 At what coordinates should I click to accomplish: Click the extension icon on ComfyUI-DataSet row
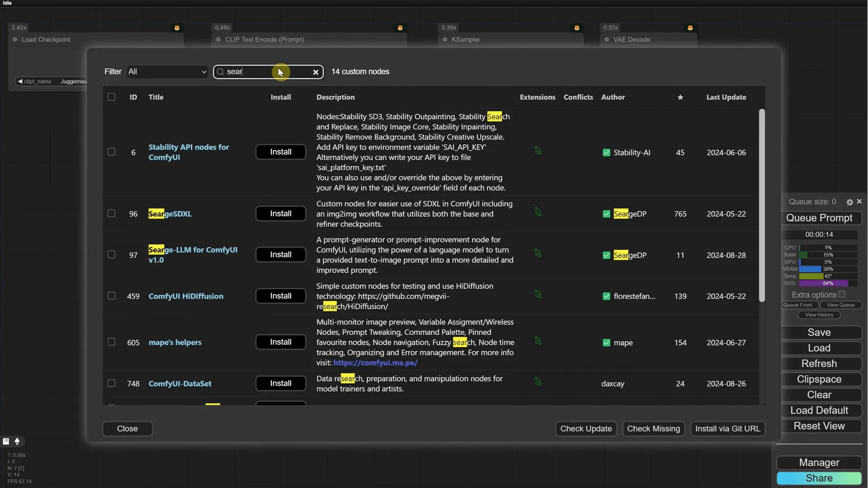538,382
